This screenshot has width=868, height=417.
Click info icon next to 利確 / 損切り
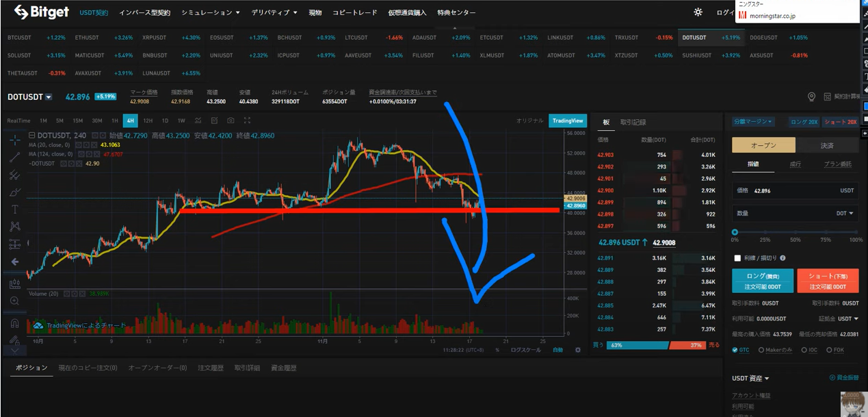(782, 258)
